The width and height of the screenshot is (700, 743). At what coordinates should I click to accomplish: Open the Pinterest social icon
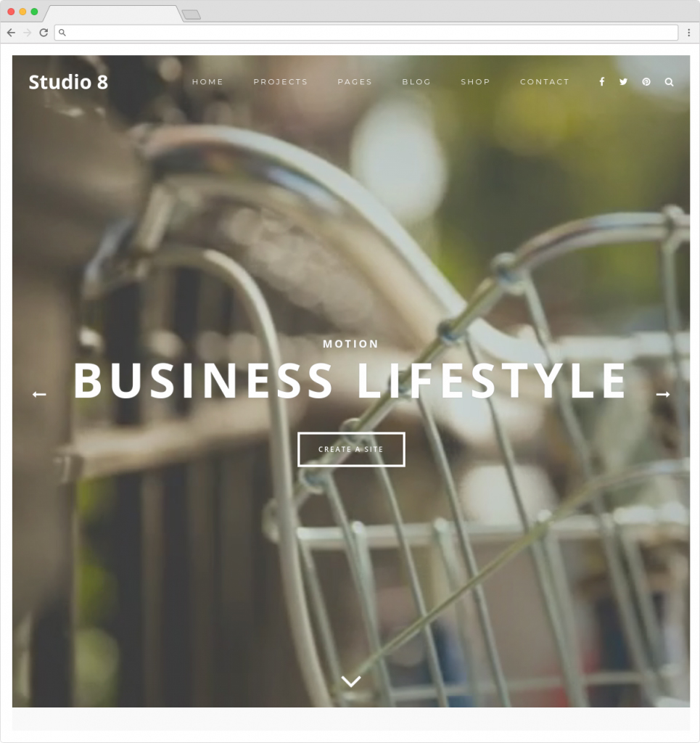pos(646,81)
